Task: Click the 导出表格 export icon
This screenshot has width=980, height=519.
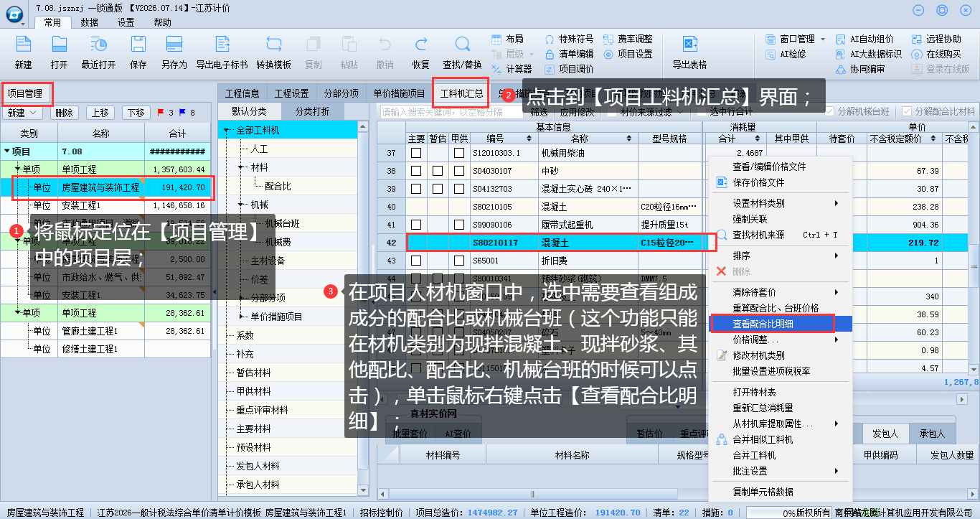Action: click(690, 44)
